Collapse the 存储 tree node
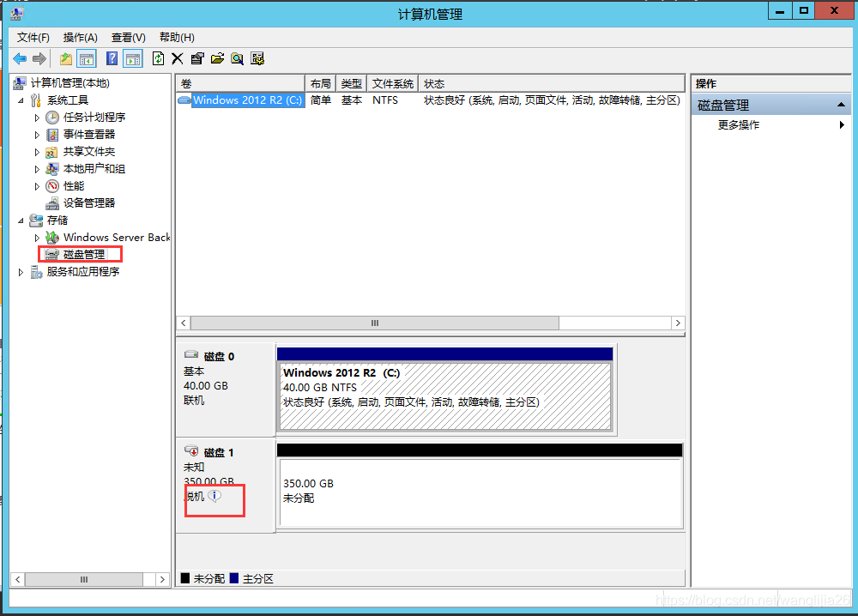858x616 pixels. [x=21, y=220]
